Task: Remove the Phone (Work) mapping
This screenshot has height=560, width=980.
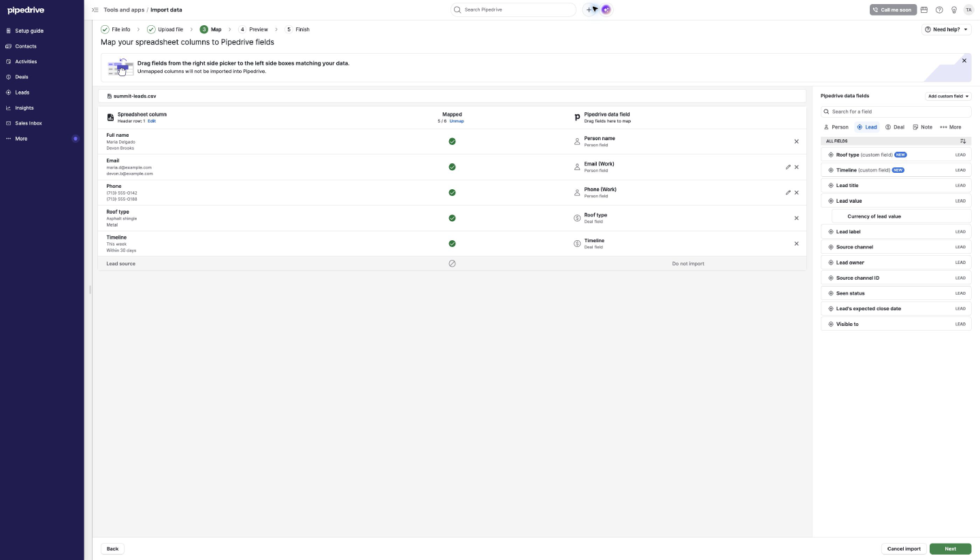Action: pos(796,193)
